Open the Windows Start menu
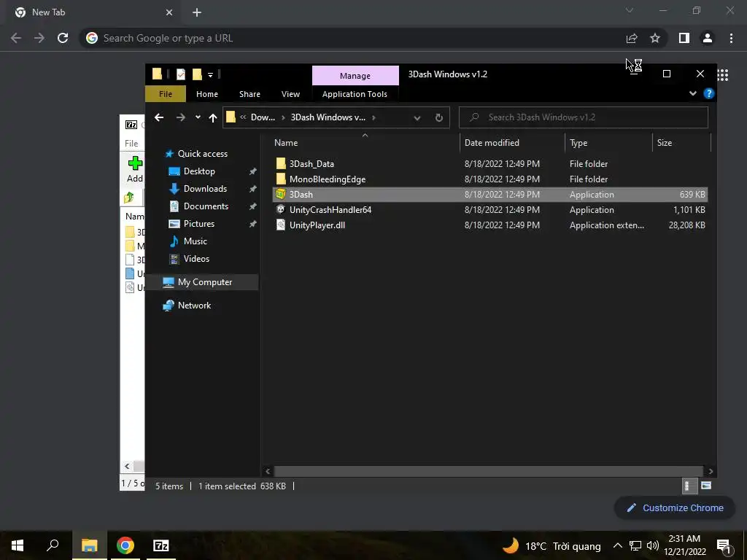This screenshot has height=560, width=747. (18, 545)
